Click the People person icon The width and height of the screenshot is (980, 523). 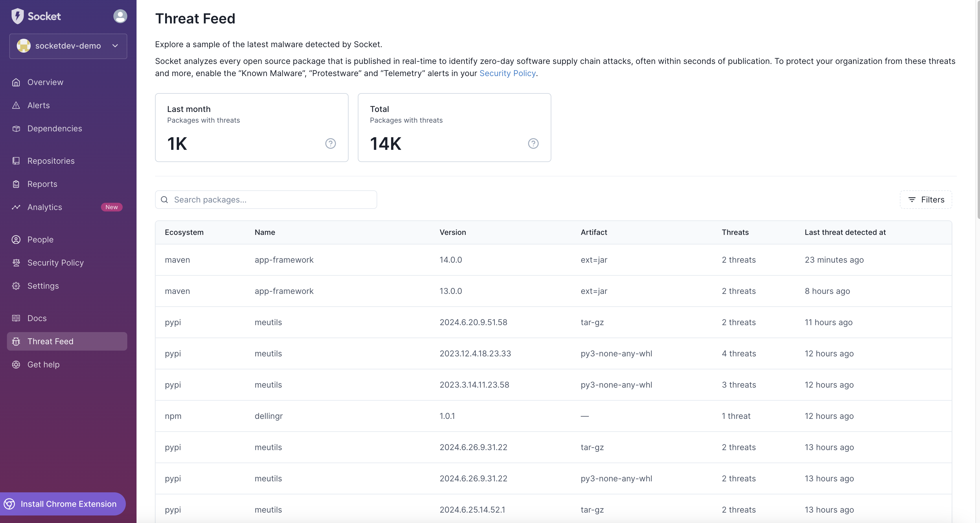click(x=16, y=240)
